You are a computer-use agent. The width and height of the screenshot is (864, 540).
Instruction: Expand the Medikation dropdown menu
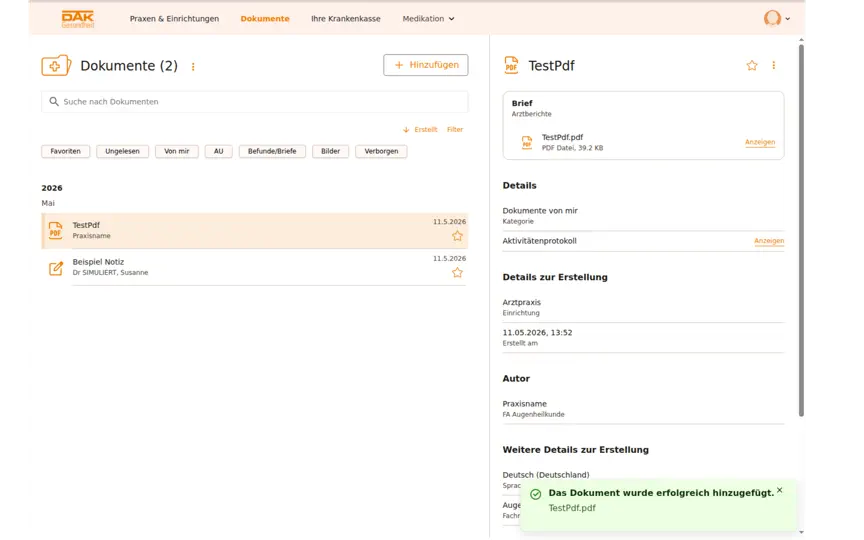428,19
